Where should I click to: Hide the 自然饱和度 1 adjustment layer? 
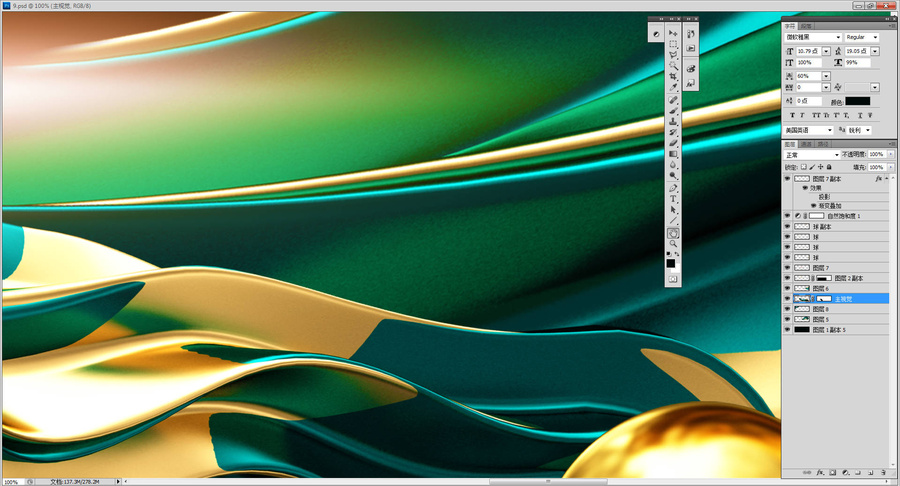pos(788,216)
